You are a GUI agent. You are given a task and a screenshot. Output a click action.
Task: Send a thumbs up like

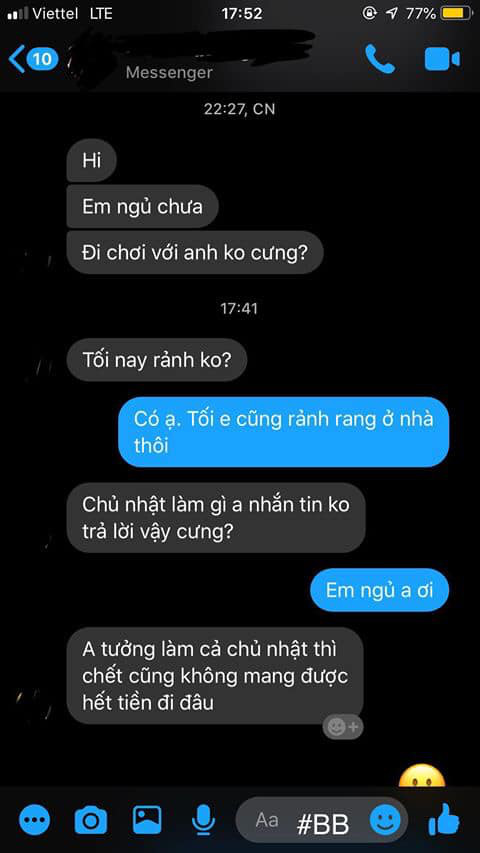pos(445,819)
